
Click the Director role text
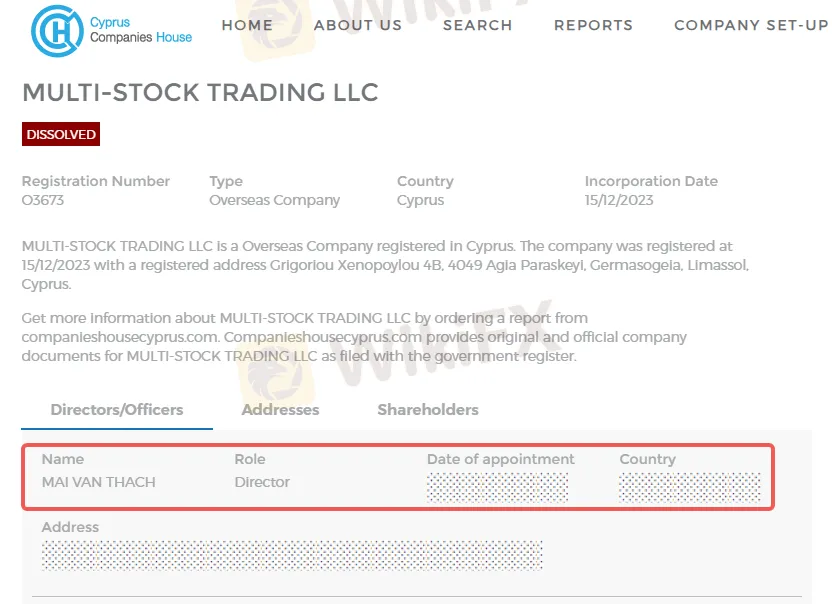pyautogui.click(x=262, y=482)
